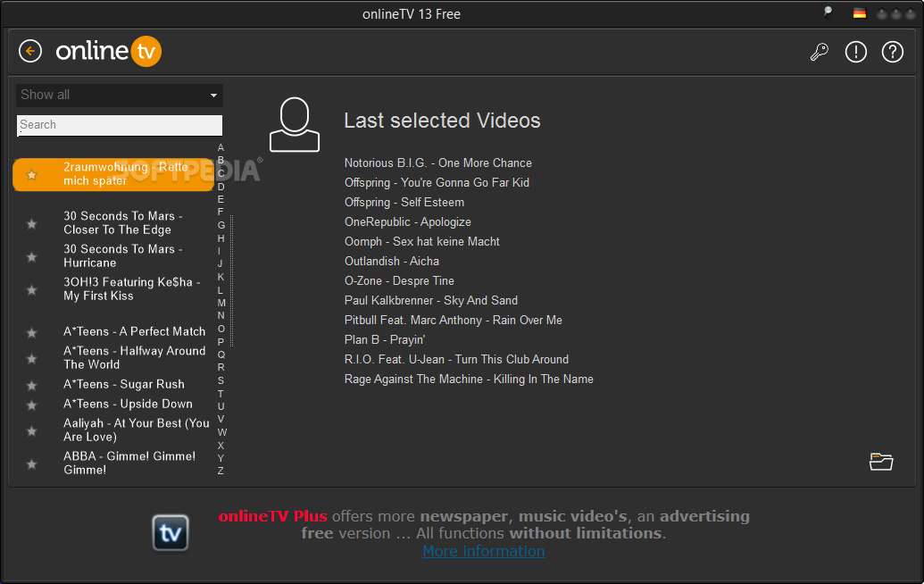Click the magnifier icon in title bar

click(828, 13)
